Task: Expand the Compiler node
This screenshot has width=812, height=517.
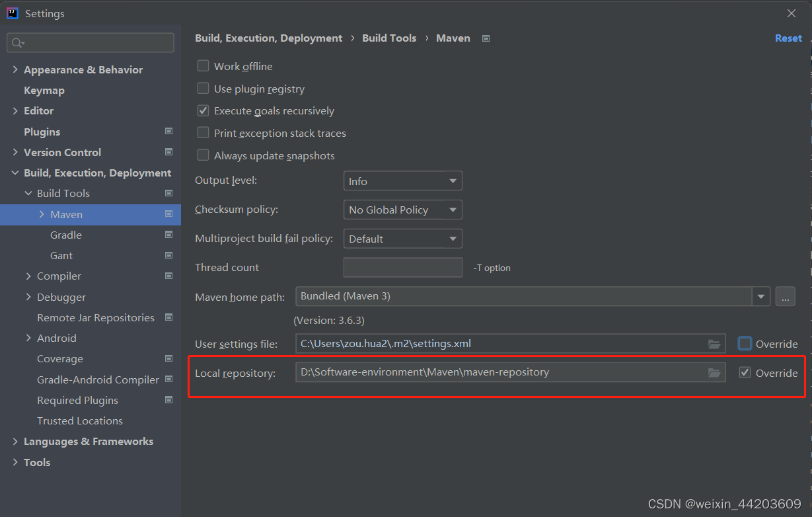Action: pos(28,276)
